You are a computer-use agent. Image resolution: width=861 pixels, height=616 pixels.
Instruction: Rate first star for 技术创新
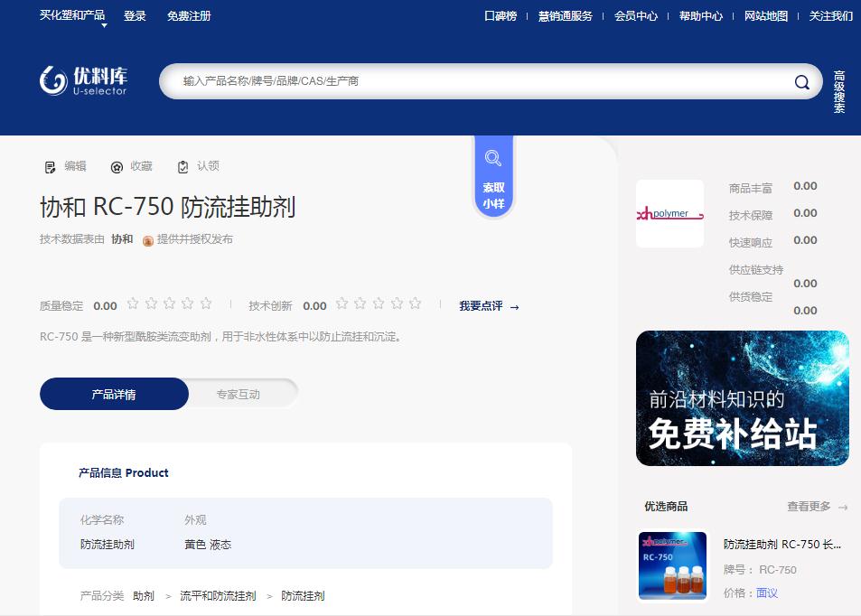(342, 303)
